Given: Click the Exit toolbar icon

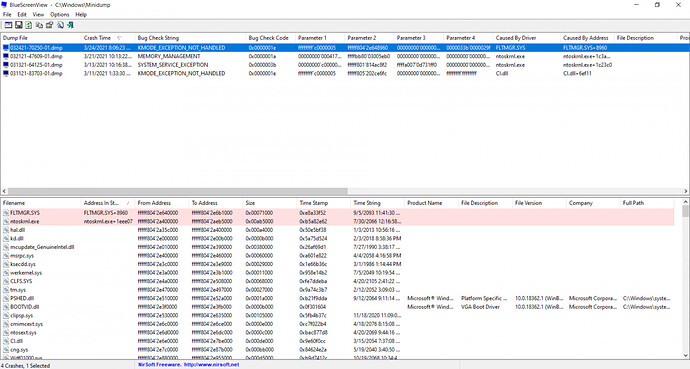Looking at the screenshot, I should pyautogui.click(x=70, y=26).
